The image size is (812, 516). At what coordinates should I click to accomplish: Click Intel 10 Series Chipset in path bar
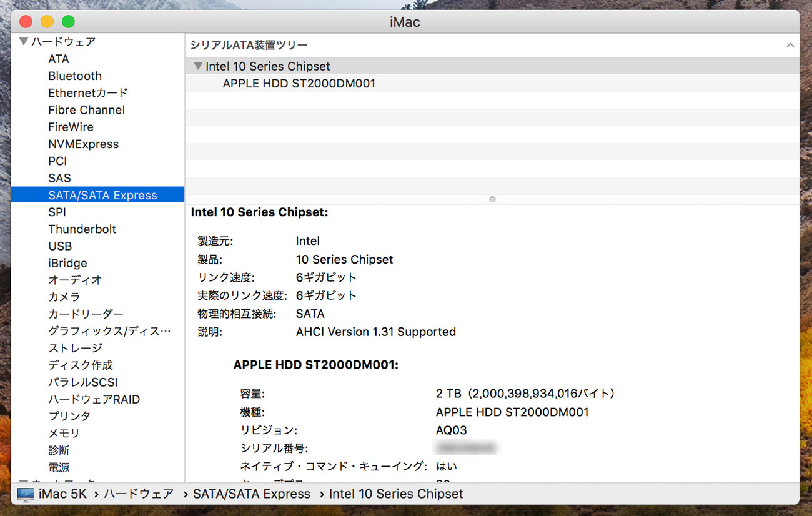(x=396, y=494)
